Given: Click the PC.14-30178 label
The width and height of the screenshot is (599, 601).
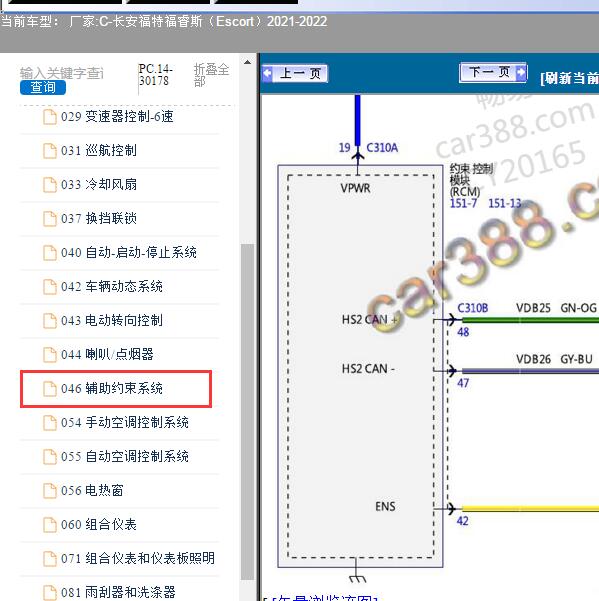Looking at the screenshot, I should pos(156,75).
